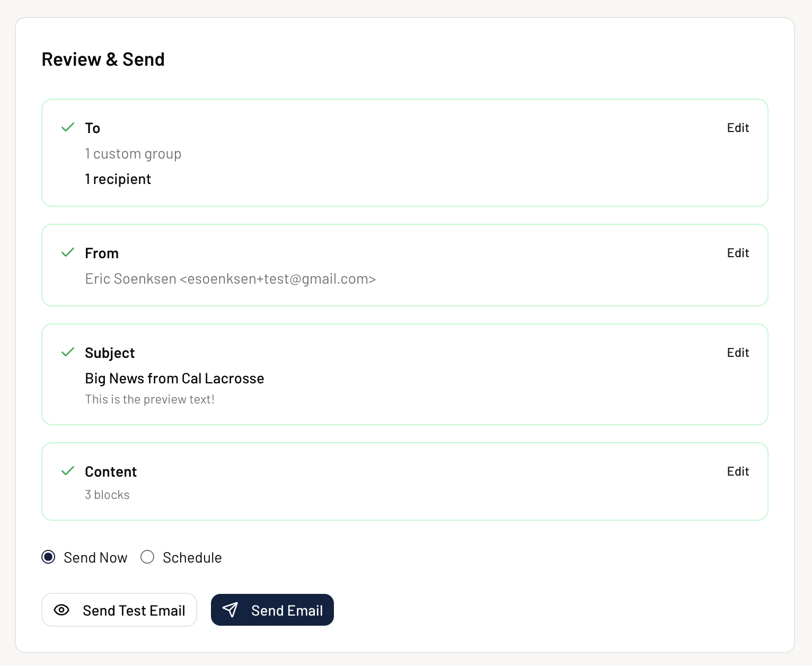
Task: Edit the Content blocks section
Action: click(738, 471)
